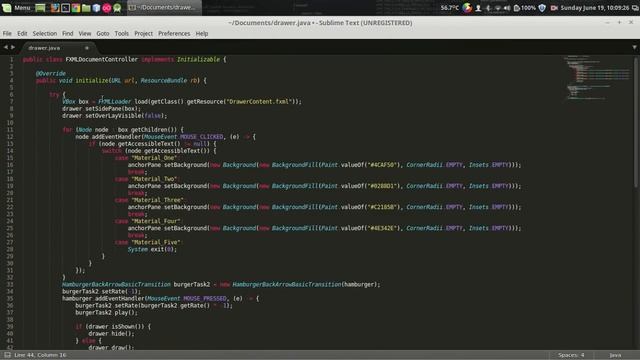Viewport: 640px width, 360px height.
Task: Open the clock showing Sunday June 19
Action: click(x=595, y=8)
